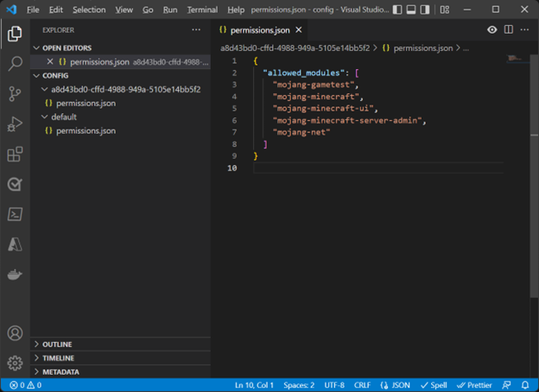Open Explorer Views and More Actions ellipsis
This screenshot has width=539, height=392.
click(196, 30)
